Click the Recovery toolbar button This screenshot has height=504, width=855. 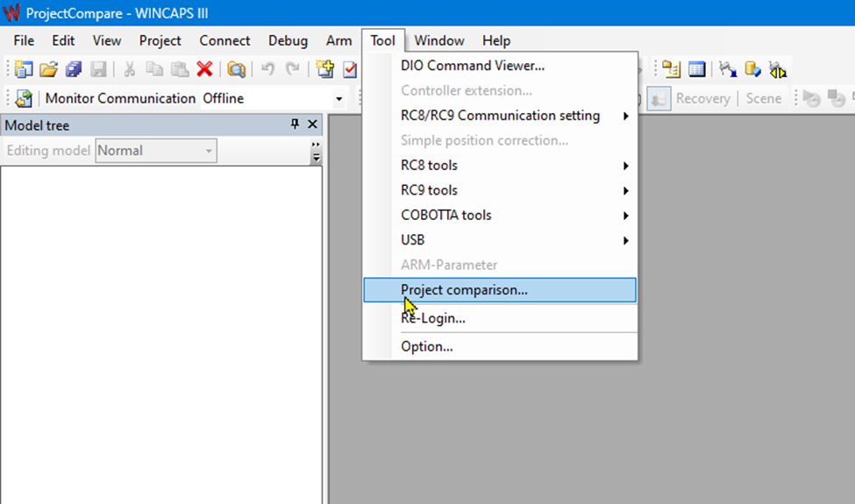coord(703,99)
